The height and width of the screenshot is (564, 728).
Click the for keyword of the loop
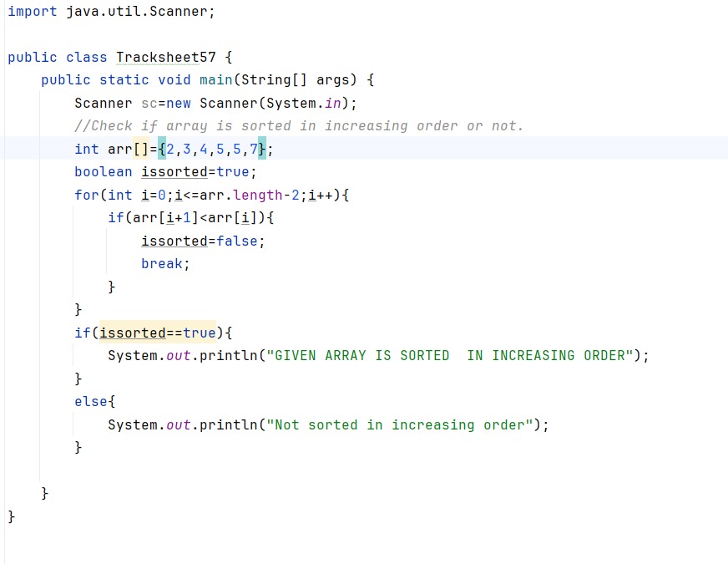coord(87,196)
